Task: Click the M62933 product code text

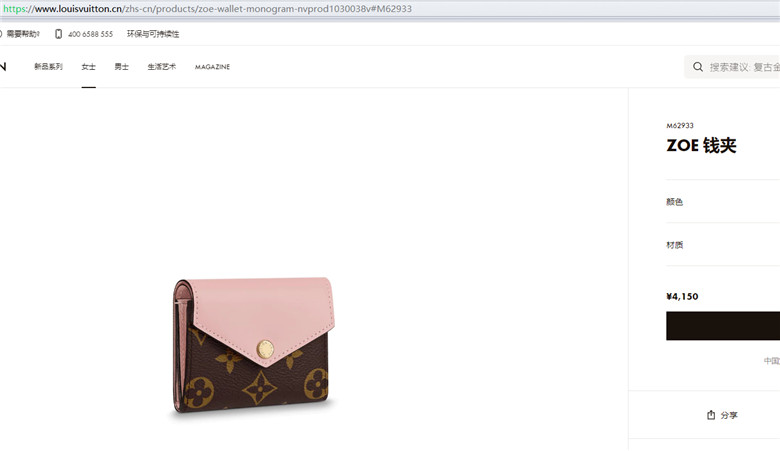Action: (x=680, y=125)
